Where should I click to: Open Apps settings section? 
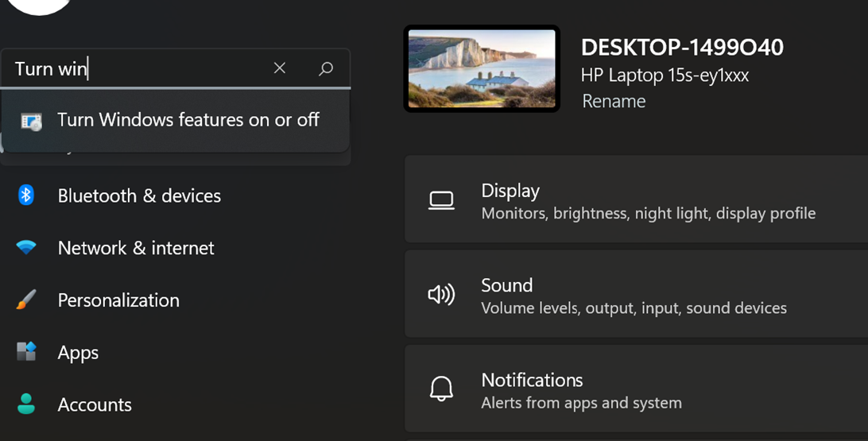coord(78,353)
